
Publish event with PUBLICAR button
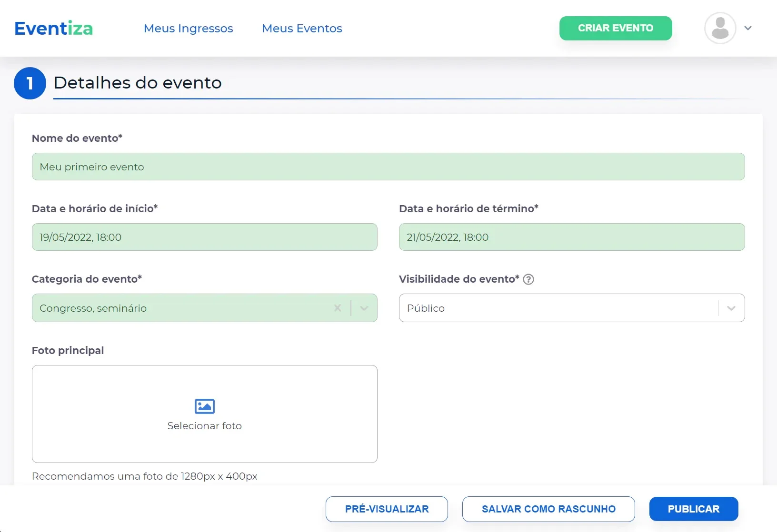(x=694, y=509)
